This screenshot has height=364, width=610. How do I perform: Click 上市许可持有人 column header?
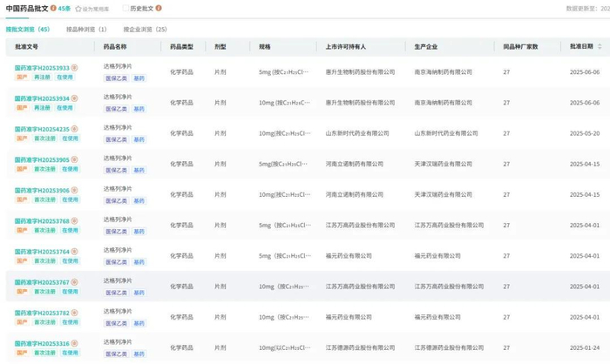click(x=345, y=47)
